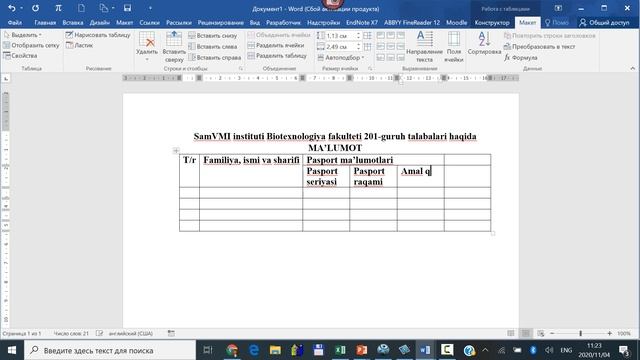Open the Файл menu
This screenshot has width=640, height=360.
pos(15,22)
